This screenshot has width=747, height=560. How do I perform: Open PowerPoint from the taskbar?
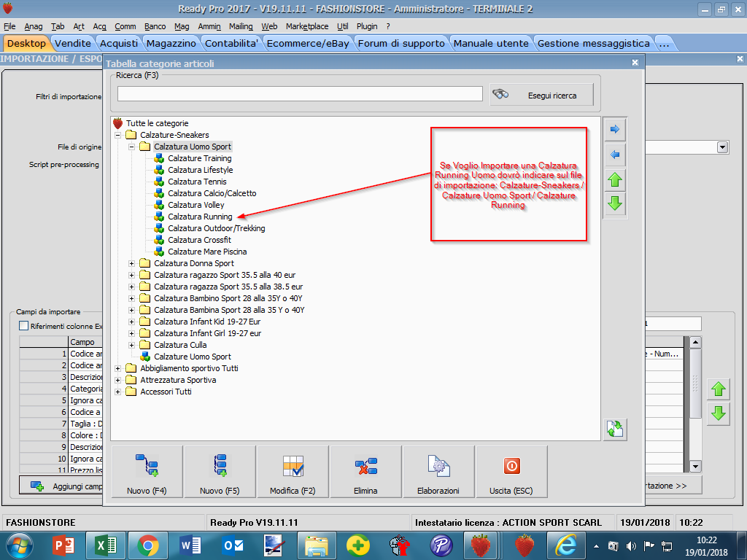point(63,545)
